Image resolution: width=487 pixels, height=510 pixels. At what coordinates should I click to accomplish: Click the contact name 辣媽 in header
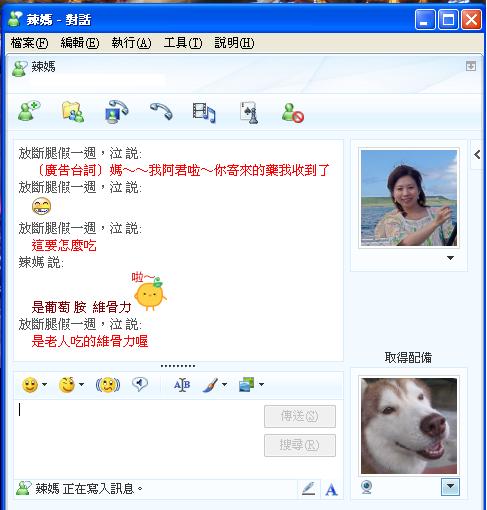point(43,67)
